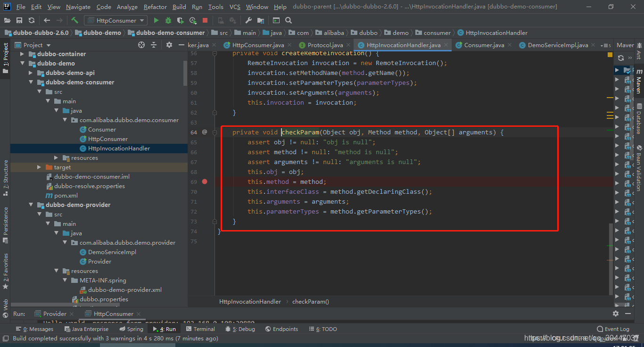Viewport: 644px width, 347px height.
Task: Click the override gutter marker on line 64
Action: [205, 132]
